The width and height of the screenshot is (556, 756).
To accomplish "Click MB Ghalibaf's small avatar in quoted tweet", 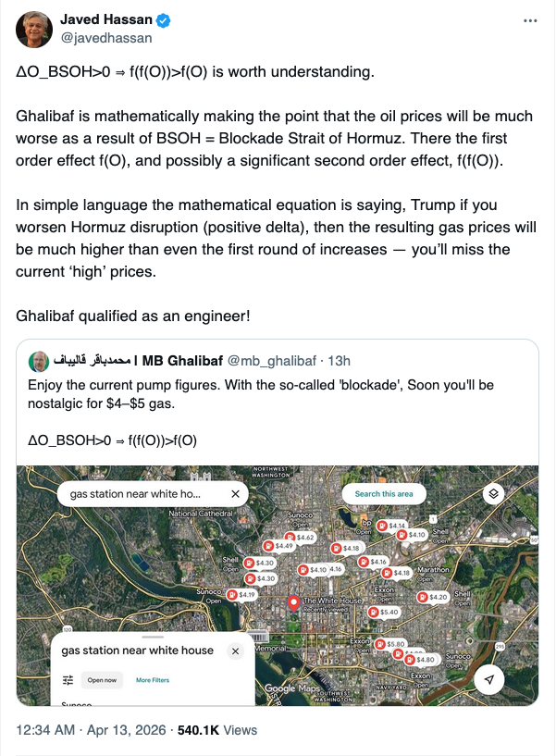I will (x=39, y=360).
